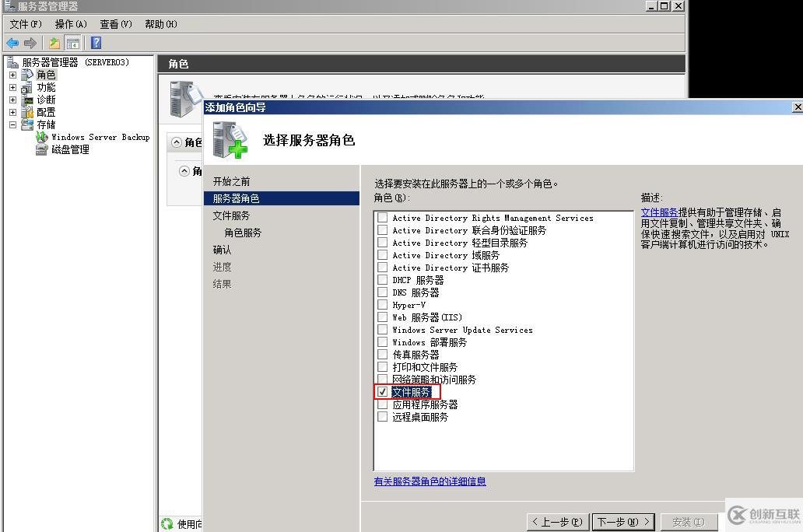Uncheck the 文件服务 role checkbox
The width and height of the screenshot is (803, 532).
383,392
